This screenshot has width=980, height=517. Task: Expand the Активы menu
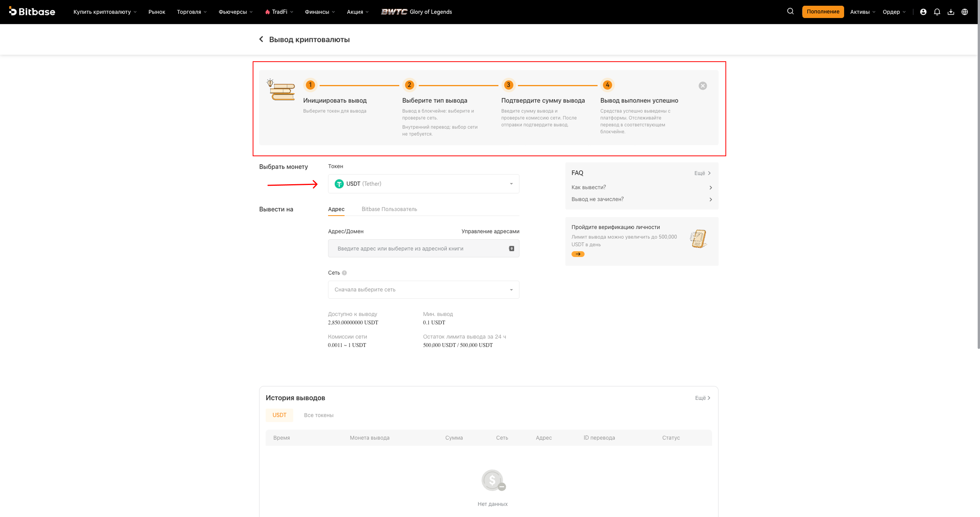[x=862, y=12]
